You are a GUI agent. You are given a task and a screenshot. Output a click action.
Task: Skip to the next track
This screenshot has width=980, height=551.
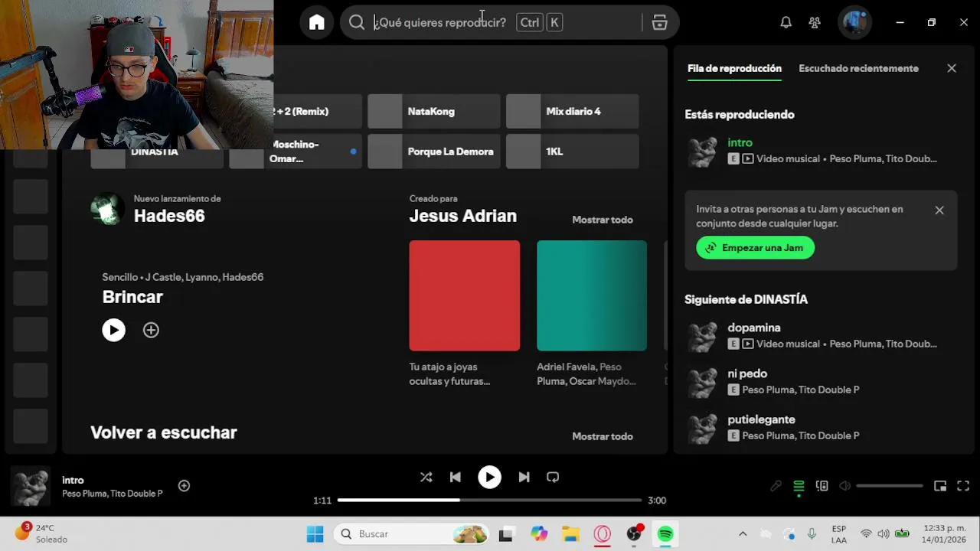click(524, 477)
